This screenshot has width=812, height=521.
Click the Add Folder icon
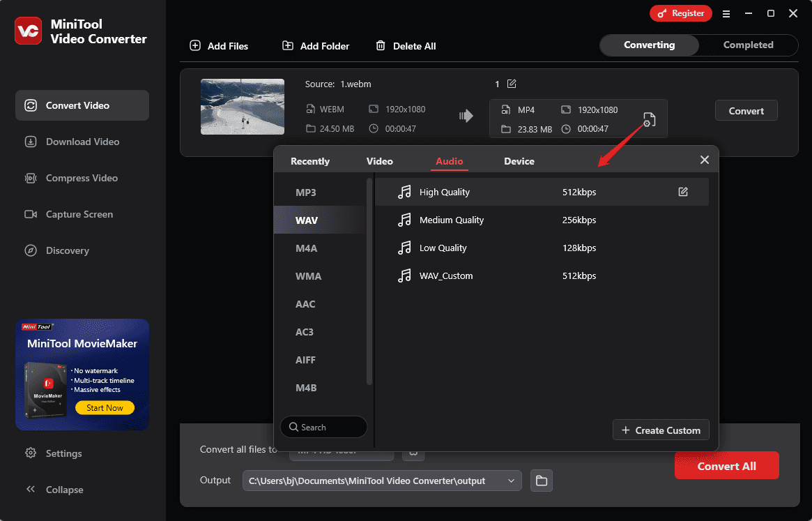click(x=287, y=45)
